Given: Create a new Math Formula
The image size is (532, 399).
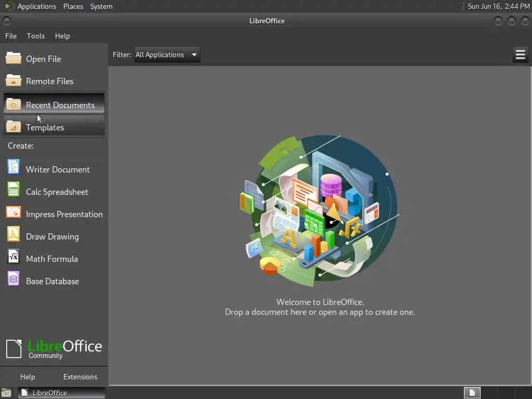Looking at the screenshot, I should (x=54, y=259).
